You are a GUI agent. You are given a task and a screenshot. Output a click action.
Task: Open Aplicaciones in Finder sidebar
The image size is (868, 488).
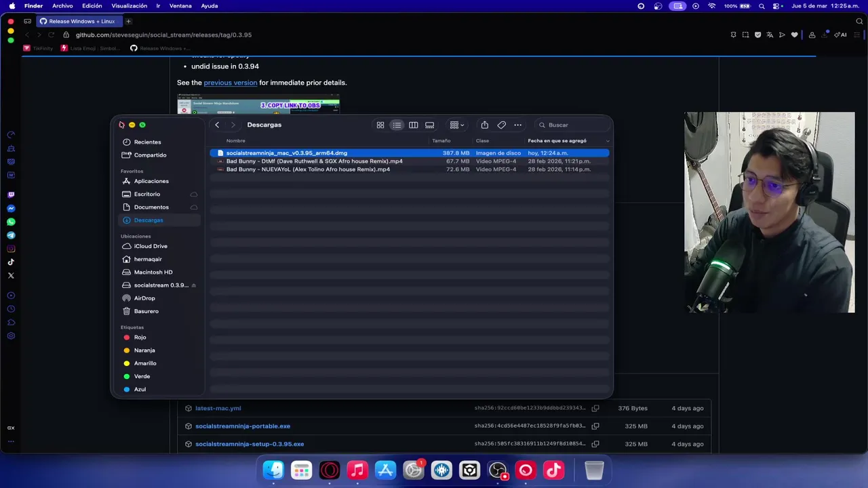[160, 181]
